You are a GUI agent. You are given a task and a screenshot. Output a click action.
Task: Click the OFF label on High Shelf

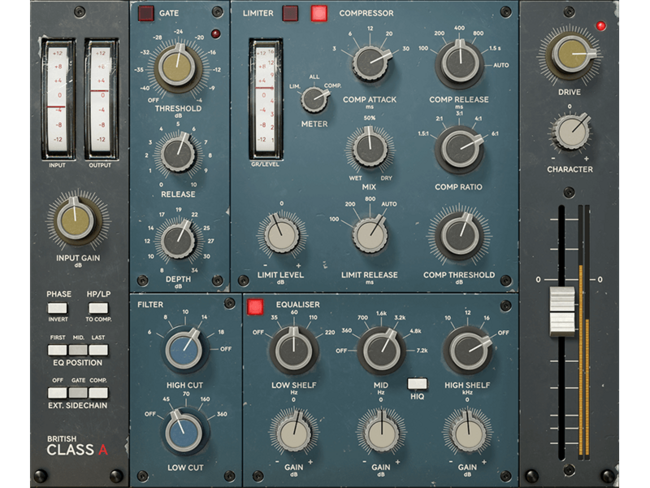click(503, 333)
